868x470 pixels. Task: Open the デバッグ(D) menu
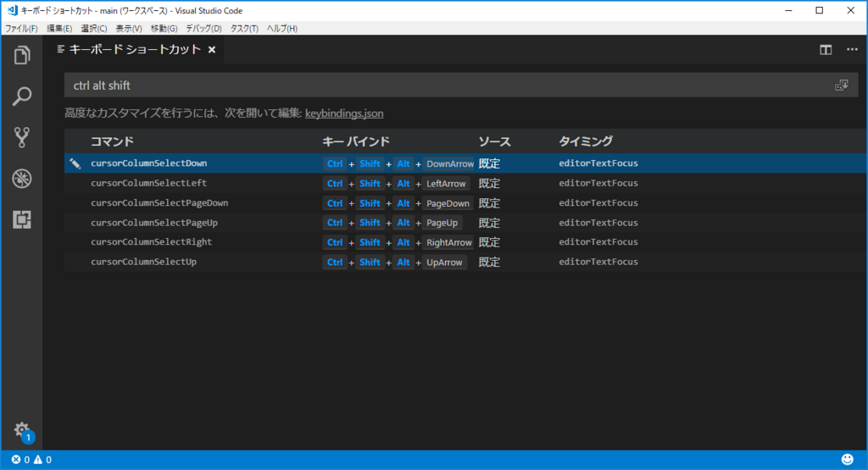(x=203, y=28)
